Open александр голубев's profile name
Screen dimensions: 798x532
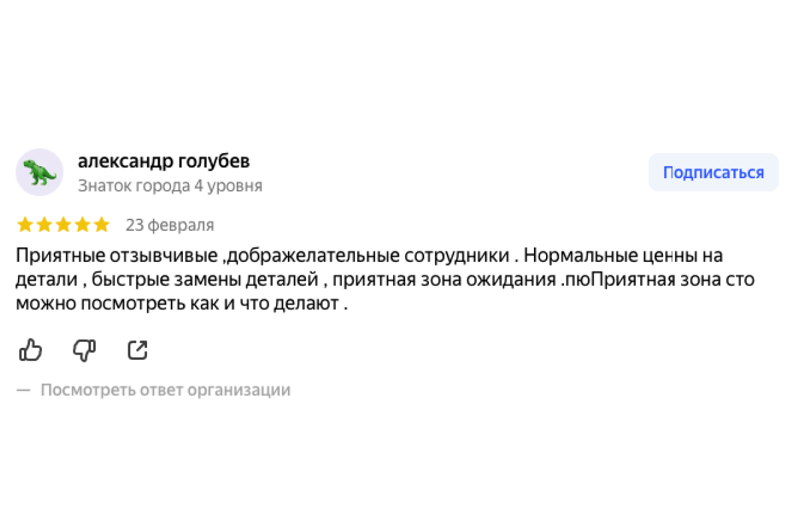point(164,162)
